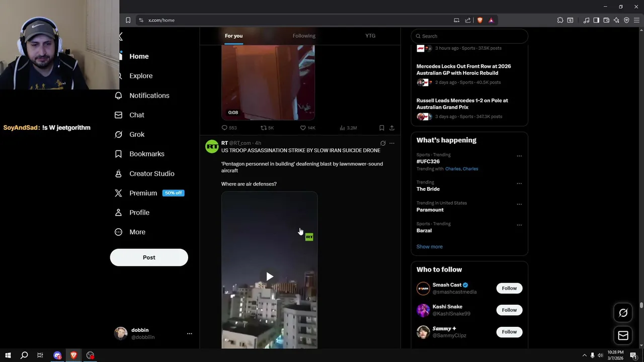Click floating messages envelope button
The image size is (644, 362).
(623, 335)
